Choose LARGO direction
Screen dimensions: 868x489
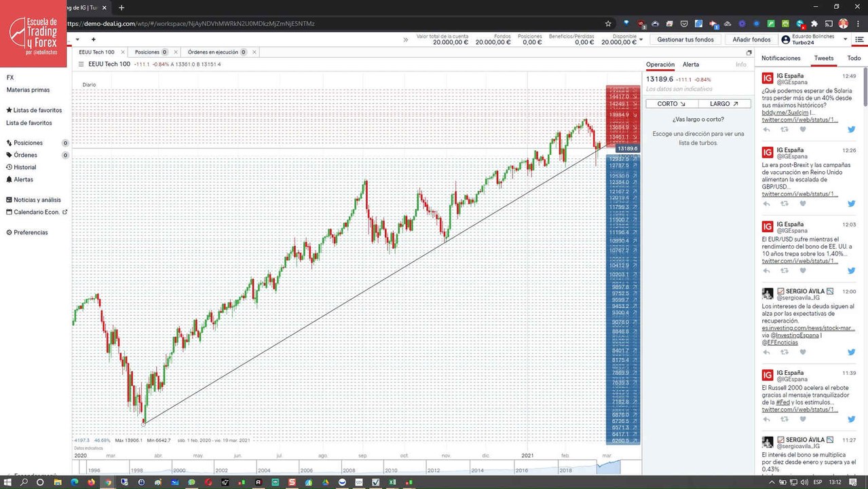724,104
